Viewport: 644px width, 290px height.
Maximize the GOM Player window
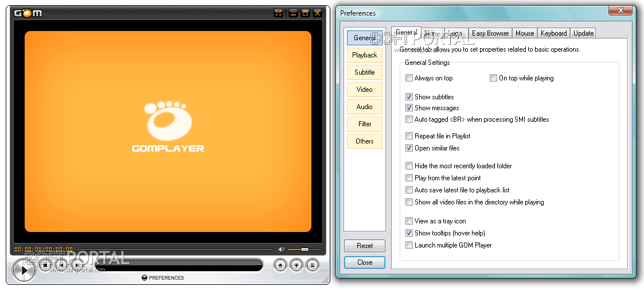tap(305, 13)
